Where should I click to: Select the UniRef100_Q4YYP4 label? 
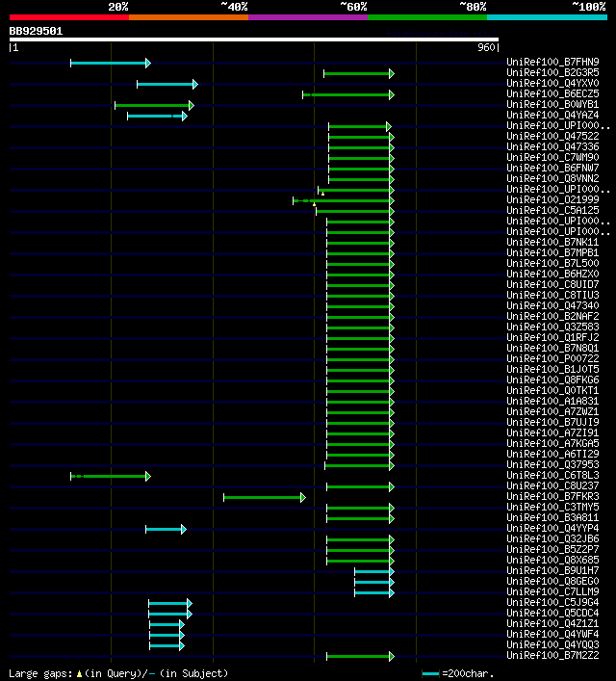point(552,528)
